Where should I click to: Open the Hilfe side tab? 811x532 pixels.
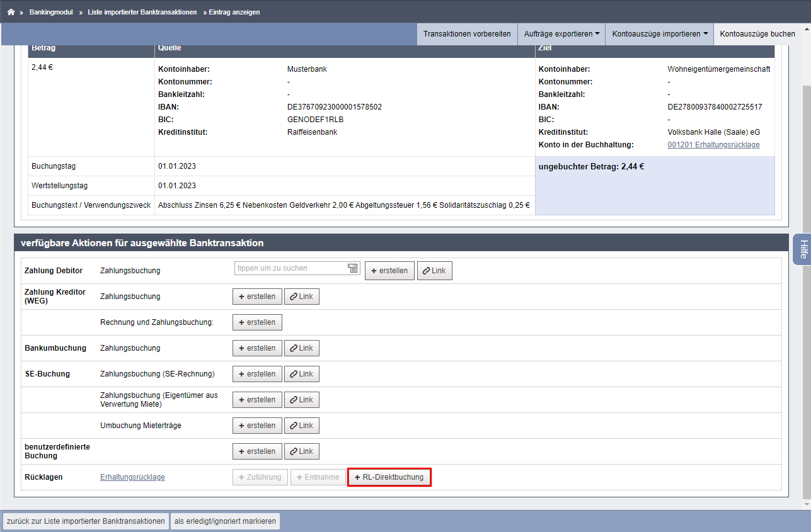click(x=803, y=249)
